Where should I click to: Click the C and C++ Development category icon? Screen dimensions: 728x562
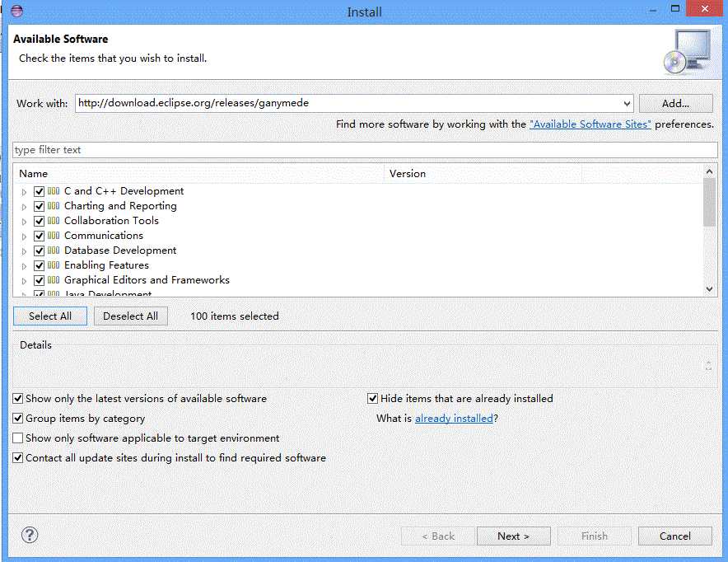tap(54, 191)
